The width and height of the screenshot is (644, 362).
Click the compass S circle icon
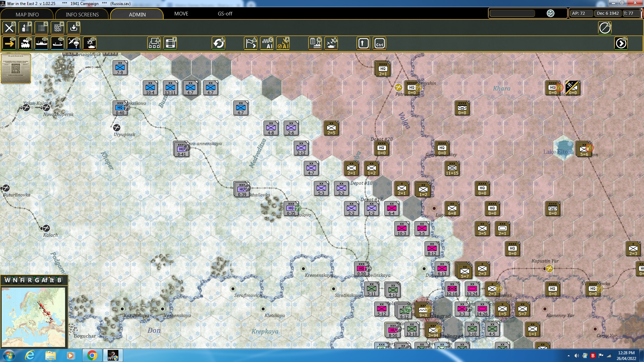coord(605,28)
